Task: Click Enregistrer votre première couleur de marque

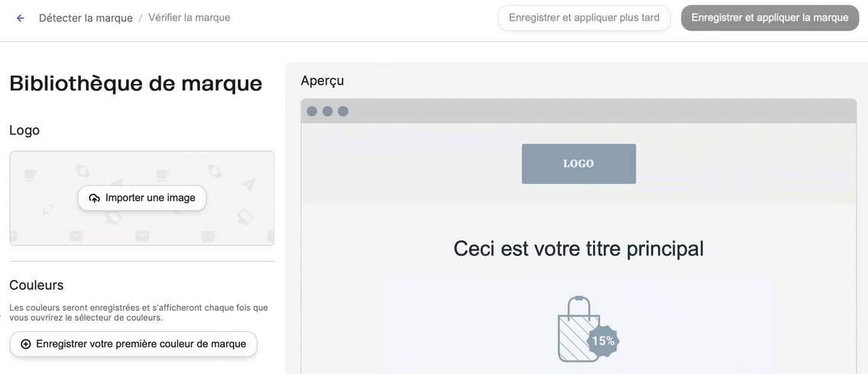Action: tap(141, 344)
